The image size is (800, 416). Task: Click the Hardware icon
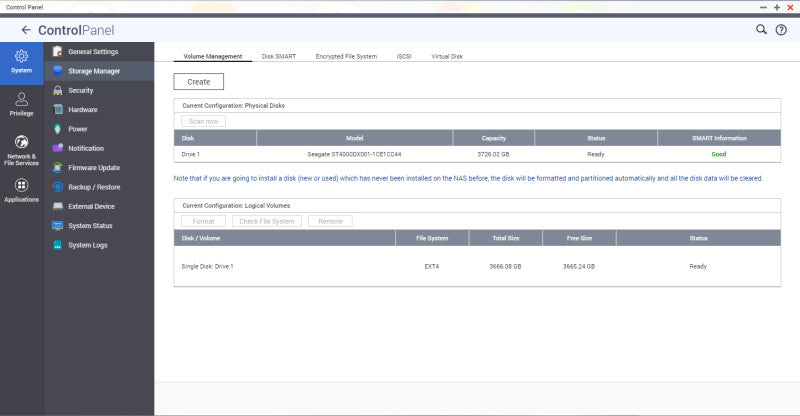[58, 110]
